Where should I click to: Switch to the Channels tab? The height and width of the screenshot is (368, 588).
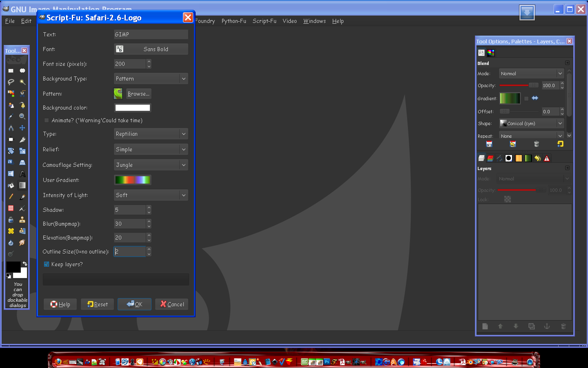click(490, 158)
